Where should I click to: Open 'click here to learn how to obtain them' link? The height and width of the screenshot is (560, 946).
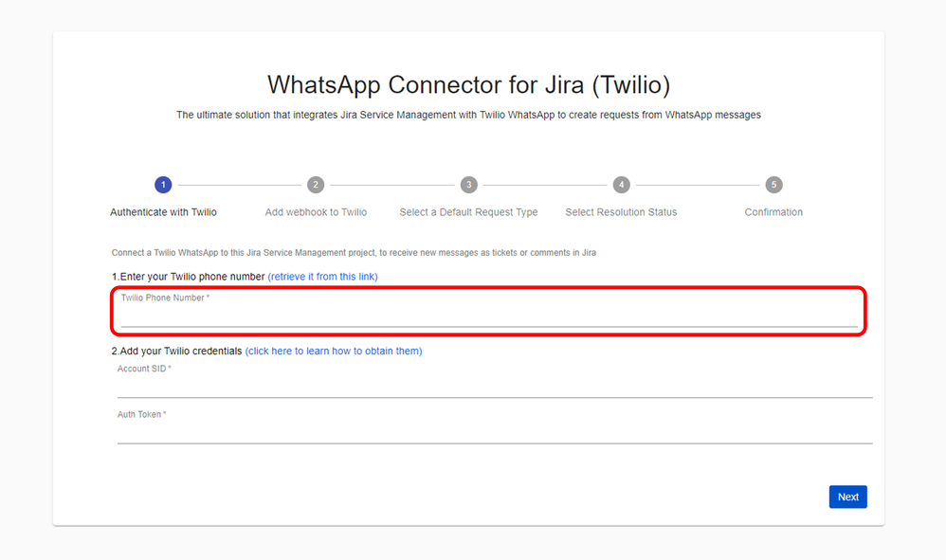[334, 351]
